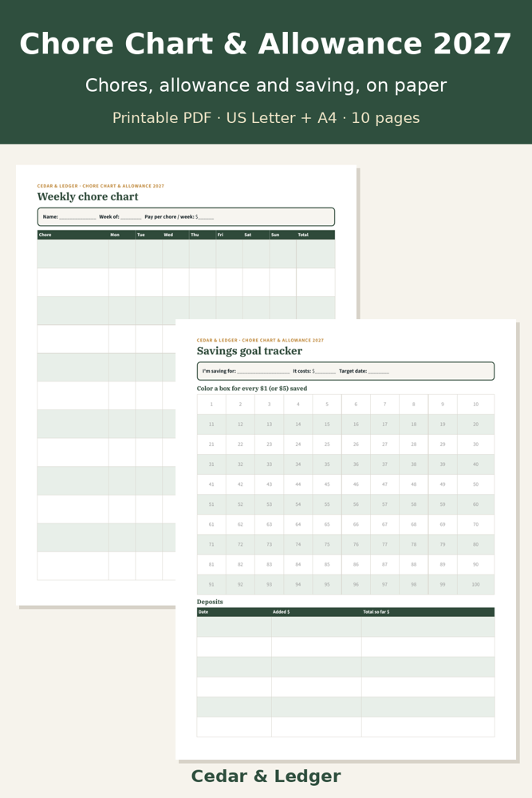
Task: Click savings box numbered 89
Action: tap(443, 564)
